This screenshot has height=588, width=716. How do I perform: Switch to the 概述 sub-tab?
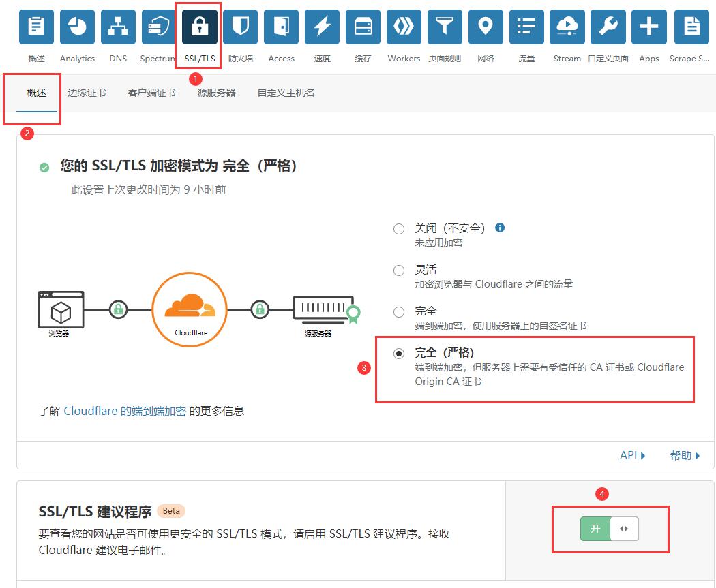click(x=37, y=93)
